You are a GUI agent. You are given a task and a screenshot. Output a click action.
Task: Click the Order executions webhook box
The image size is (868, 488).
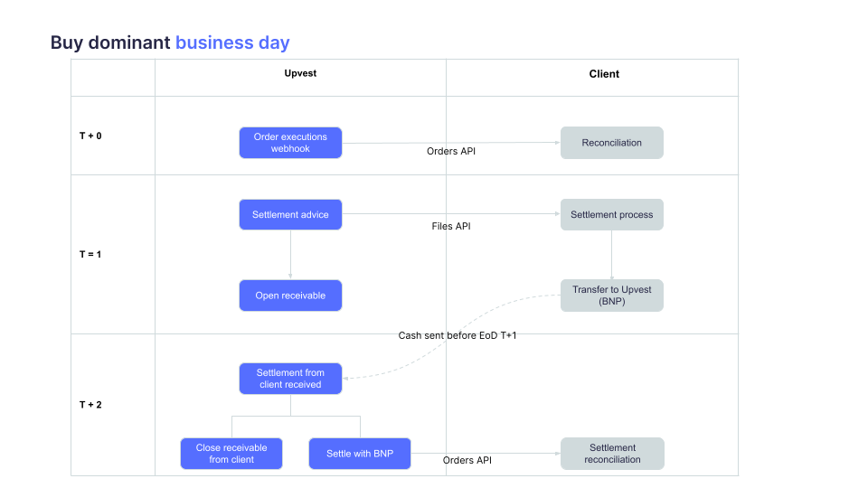tap(290, 143)
